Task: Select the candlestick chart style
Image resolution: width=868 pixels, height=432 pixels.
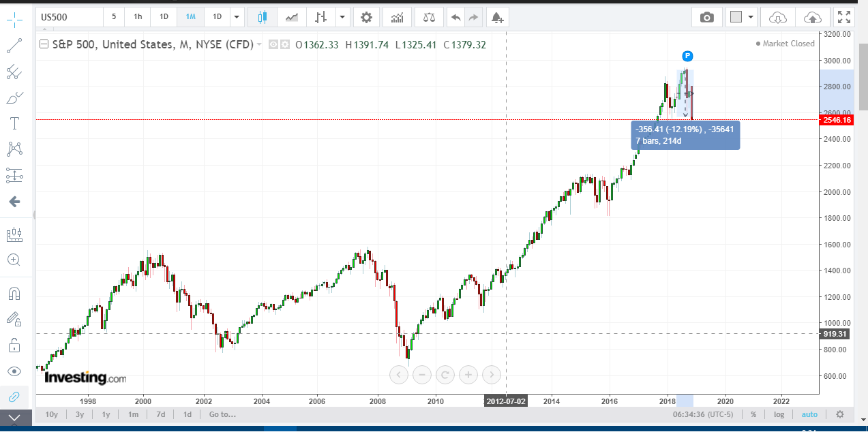Action: click(263, 17)
